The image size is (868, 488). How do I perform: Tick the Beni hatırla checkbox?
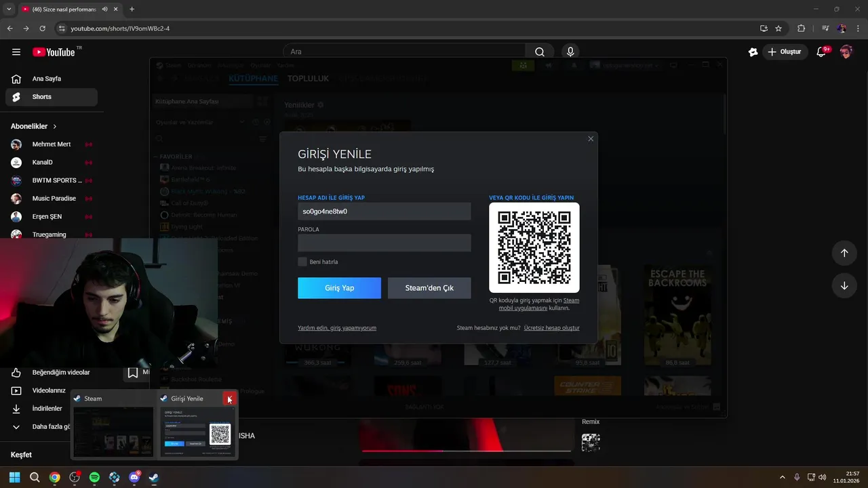click(x=302, y=262)
